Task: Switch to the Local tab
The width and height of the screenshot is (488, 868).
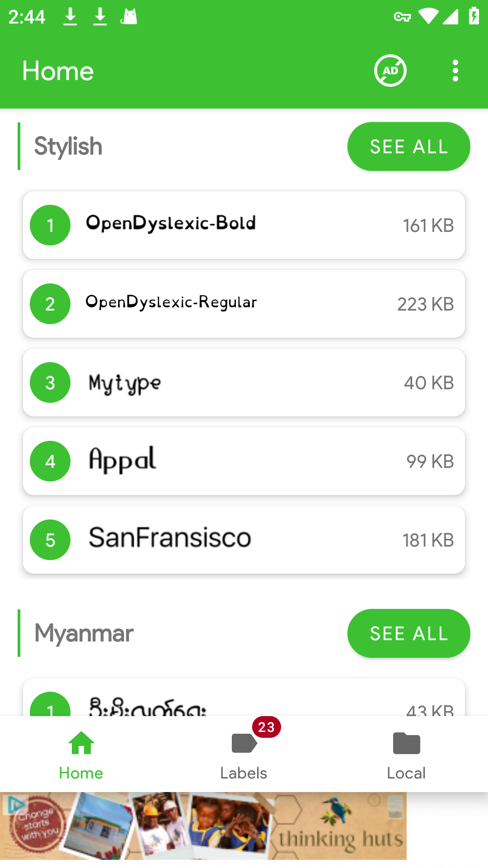Action: 407,754
